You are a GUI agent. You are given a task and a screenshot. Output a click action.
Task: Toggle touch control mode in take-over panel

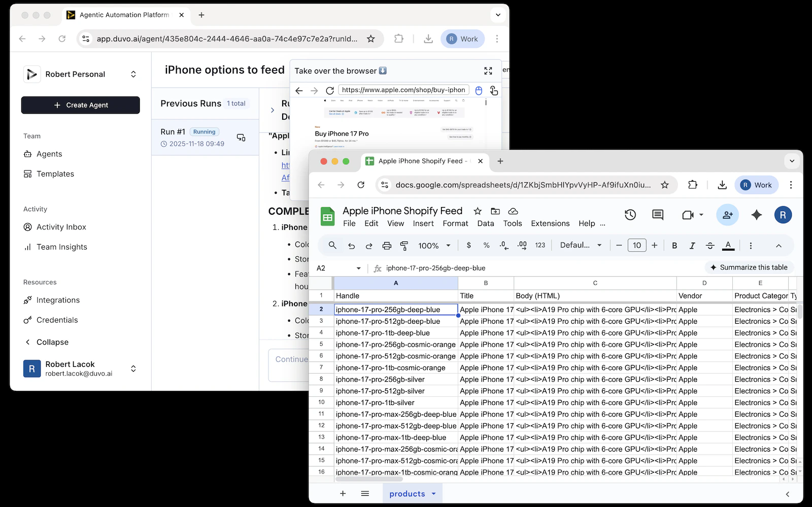(x=494, y=90)
